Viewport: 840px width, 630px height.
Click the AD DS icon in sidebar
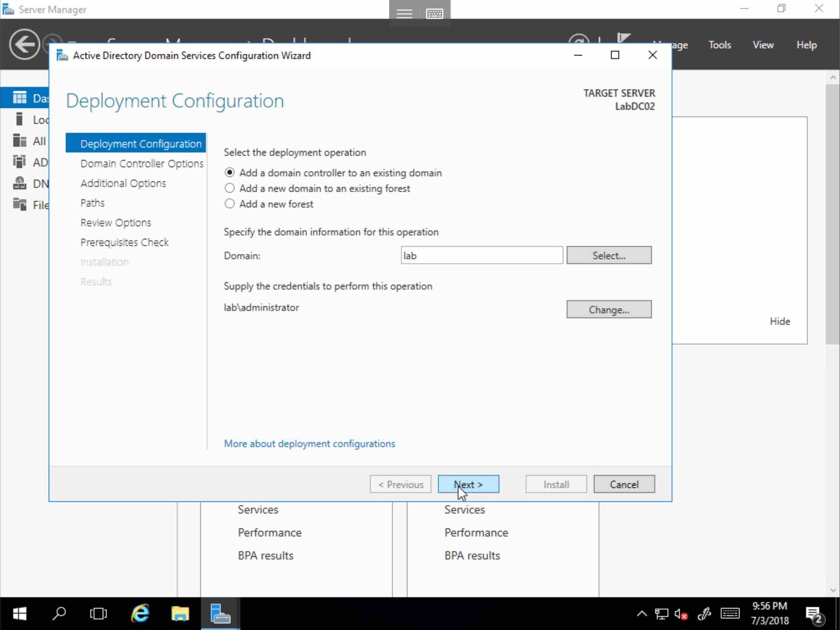[x=19, y=162]
